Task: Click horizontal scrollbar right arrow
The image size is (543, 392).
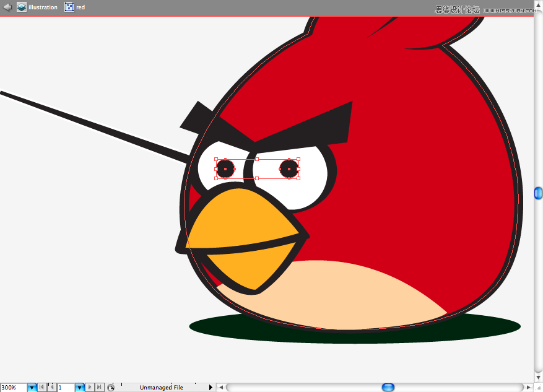Action: [x=529, y=387]
